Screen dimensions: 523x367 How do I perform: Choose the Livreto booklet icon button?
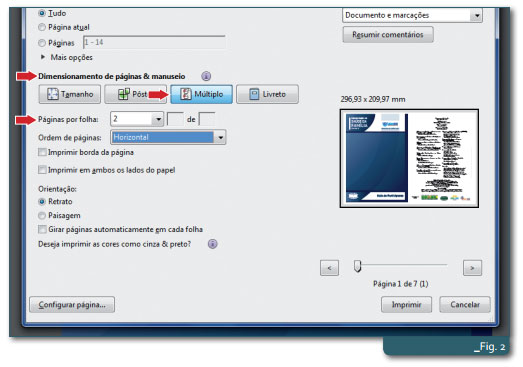pyautogui.click(x=268, y=94)
